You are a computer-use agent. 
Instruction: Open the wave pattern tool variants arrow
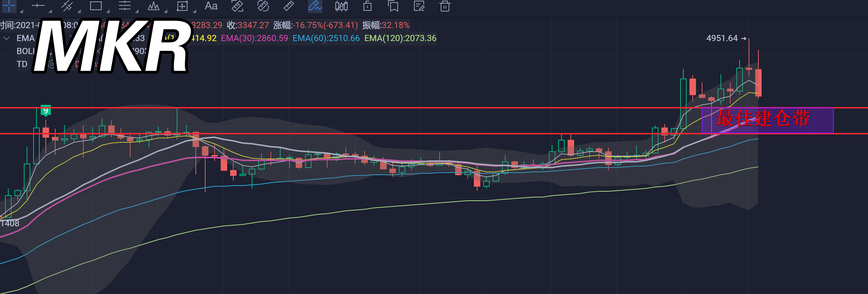(x=166, y=11)
